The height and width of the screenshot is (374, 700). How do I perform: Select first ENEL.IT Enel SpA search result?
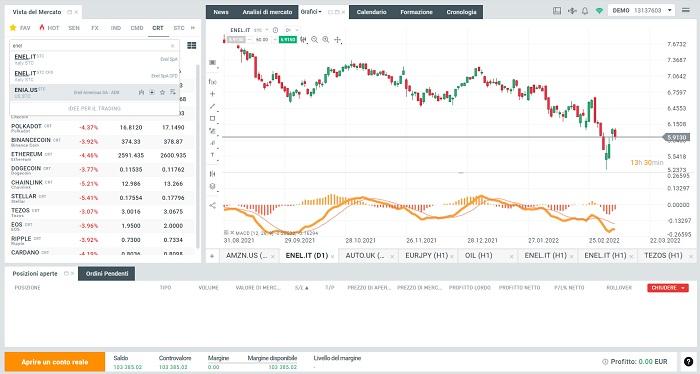pyautogui.click(x=95, y=59)
